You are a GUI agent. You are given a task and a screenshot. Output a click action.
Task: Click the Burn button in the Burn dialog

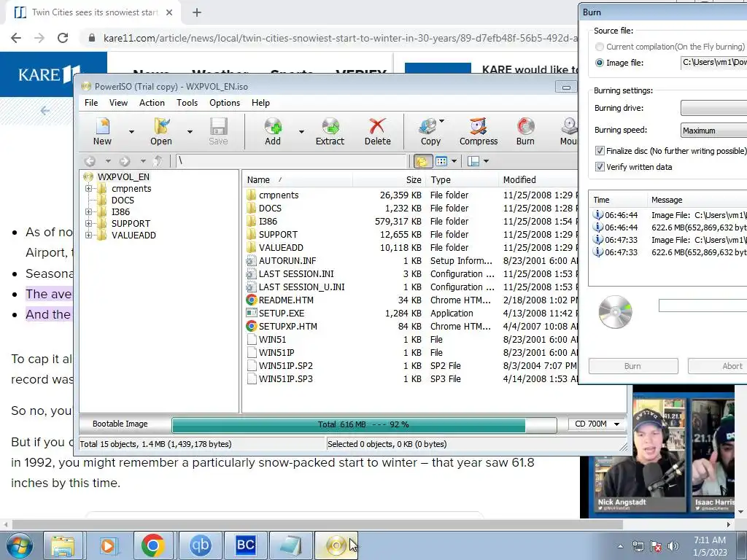tap(633, 366)
